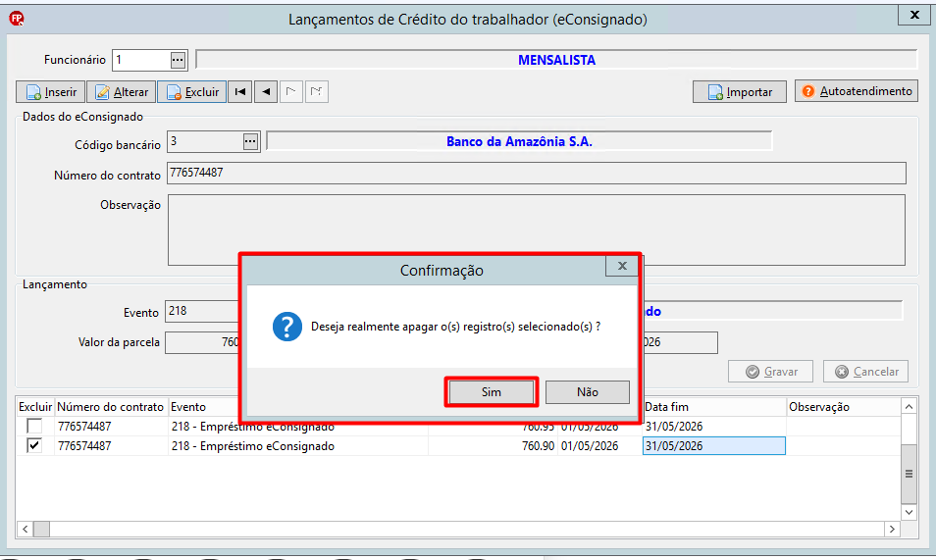This screenshot has height=560, width=936.
Task: Click the Data fim column header
Action: point(714,407)
